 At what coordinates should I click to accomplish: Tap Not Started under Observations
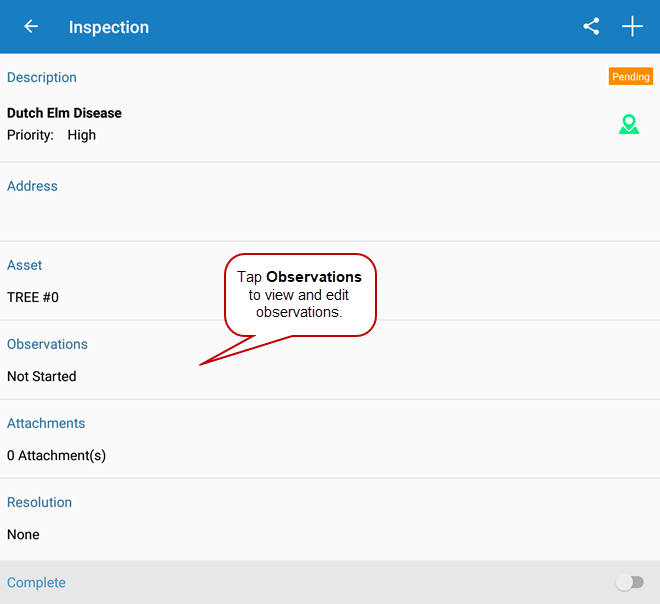(41, 376)
